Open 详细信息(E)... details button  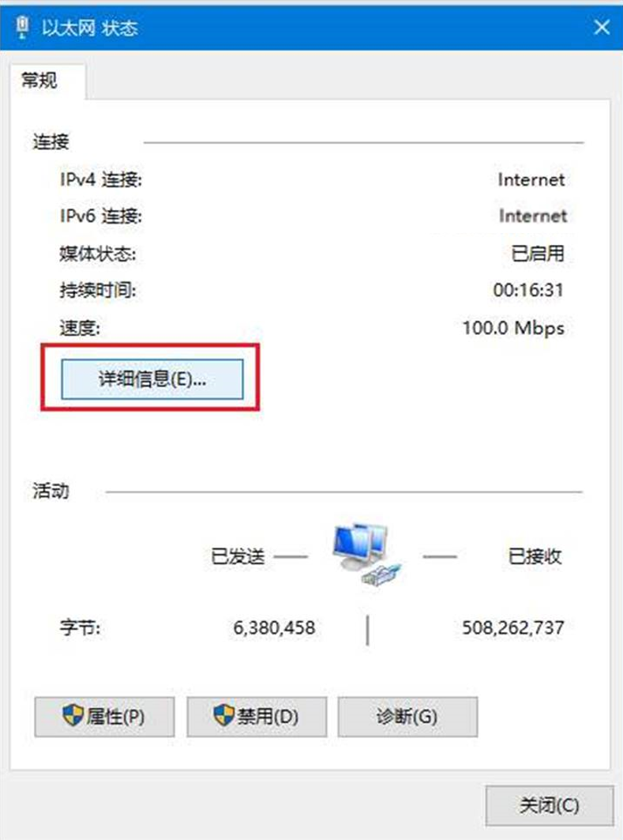152,379
